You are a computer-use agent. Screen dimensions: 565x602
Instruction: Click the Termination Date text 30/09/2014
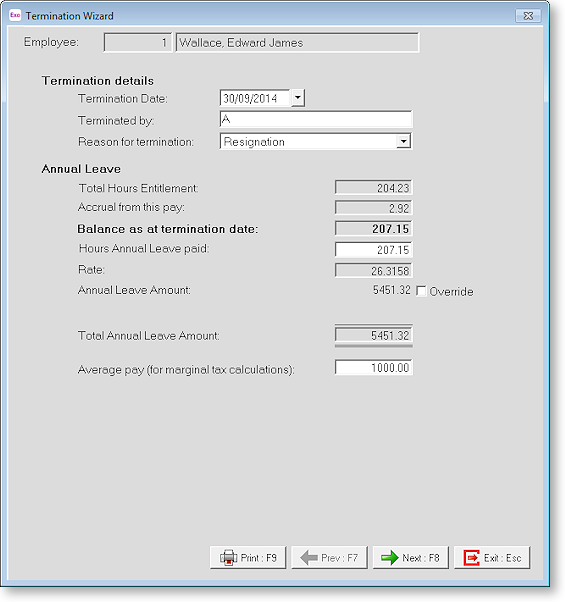[250, 98]
